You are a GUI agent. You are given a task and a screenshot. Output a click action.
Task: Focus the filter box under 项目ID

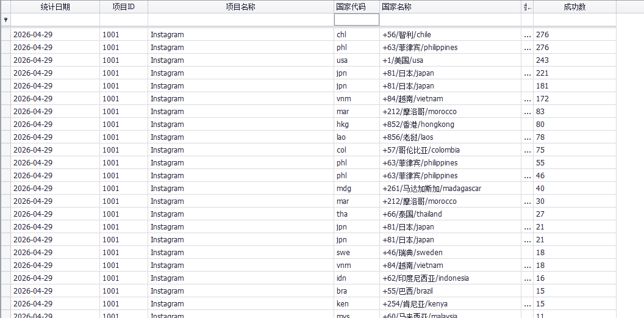pyautogui.click(x=124, y=20)
